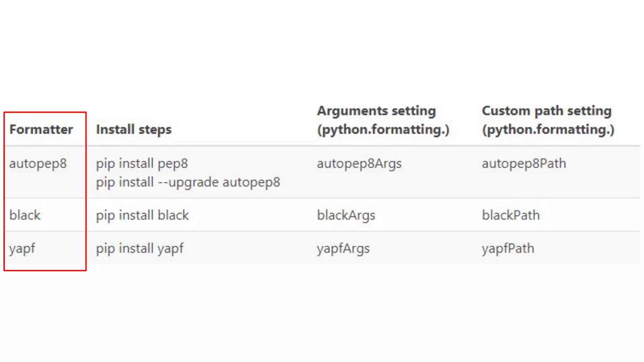
Task: Click the Custom path setting header
Action: pos(547,111)
